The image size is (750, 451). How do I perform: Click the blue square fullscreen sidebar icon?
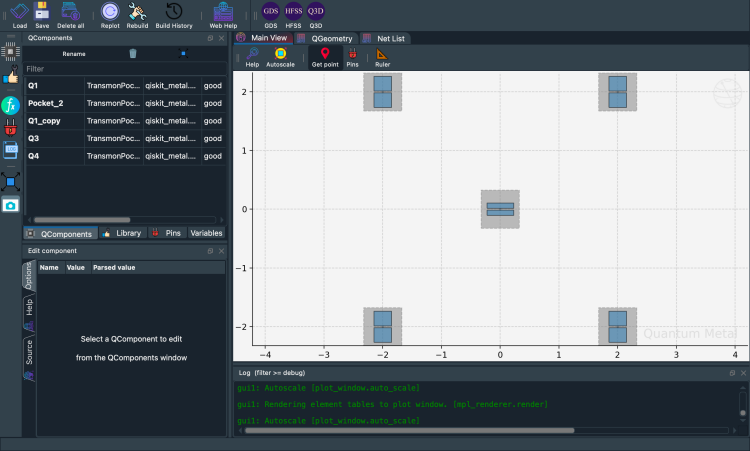11,182
